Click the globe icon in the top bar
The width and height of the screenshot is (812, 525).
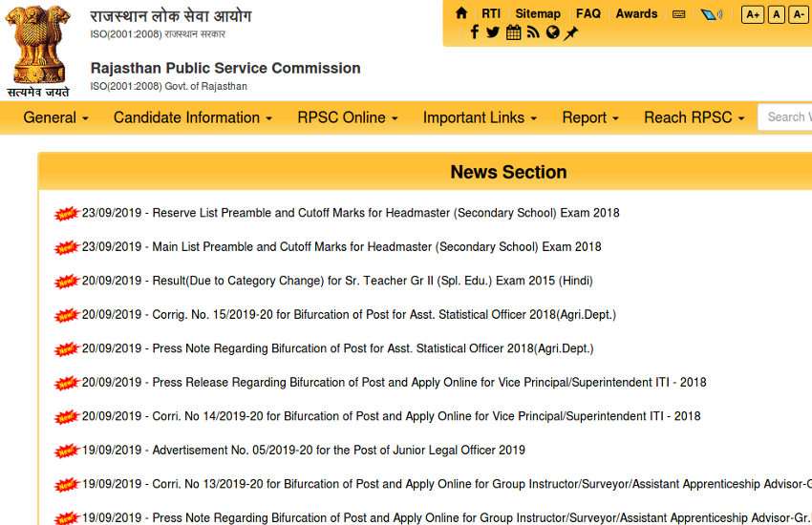(552, 32)
